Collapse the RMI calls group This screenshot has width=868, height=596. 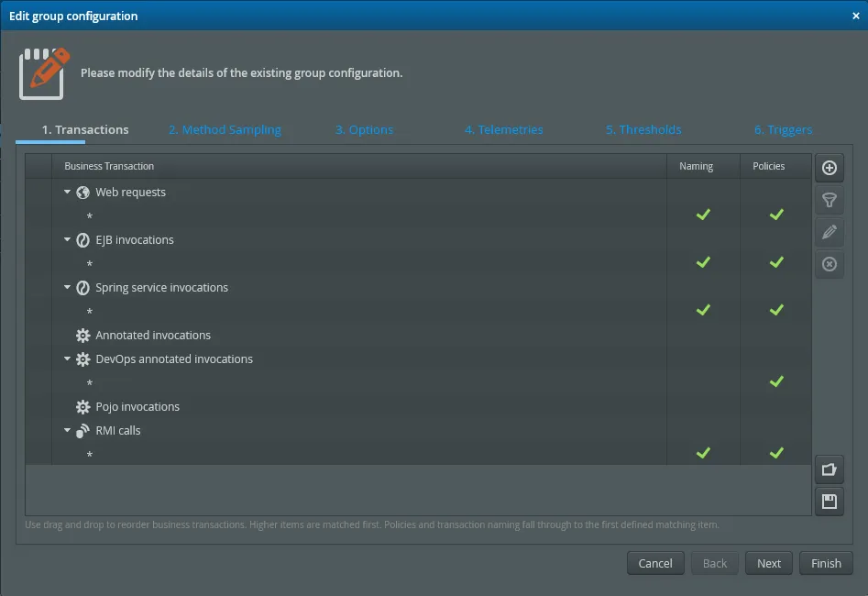click(66, 430)
